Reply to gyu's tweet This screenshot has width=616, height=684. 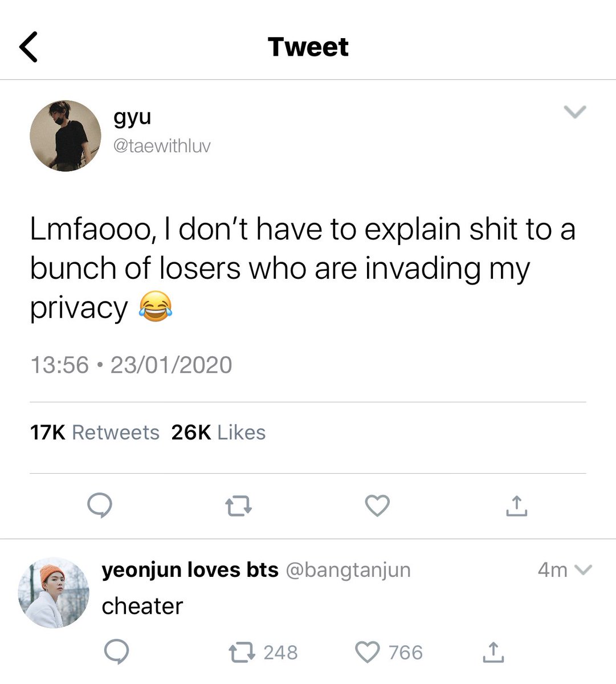[x=100, y=506]
